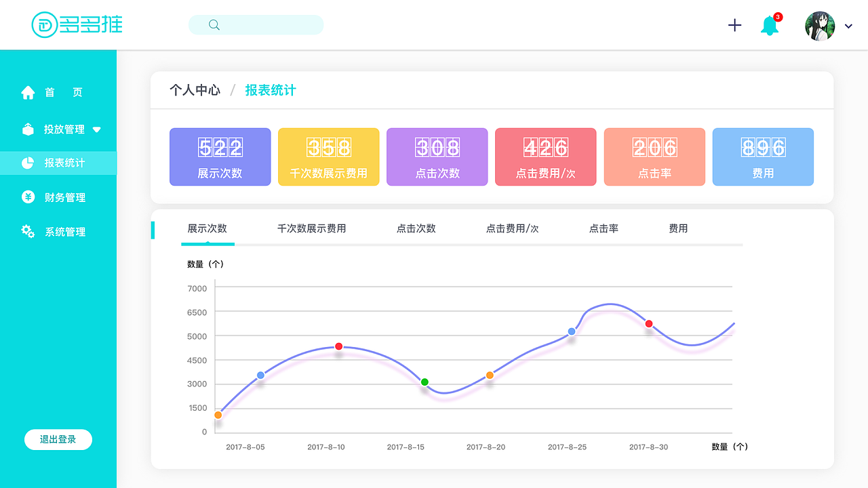Focus the top search field
Screen dimensions: 868x488
(256, 25)
